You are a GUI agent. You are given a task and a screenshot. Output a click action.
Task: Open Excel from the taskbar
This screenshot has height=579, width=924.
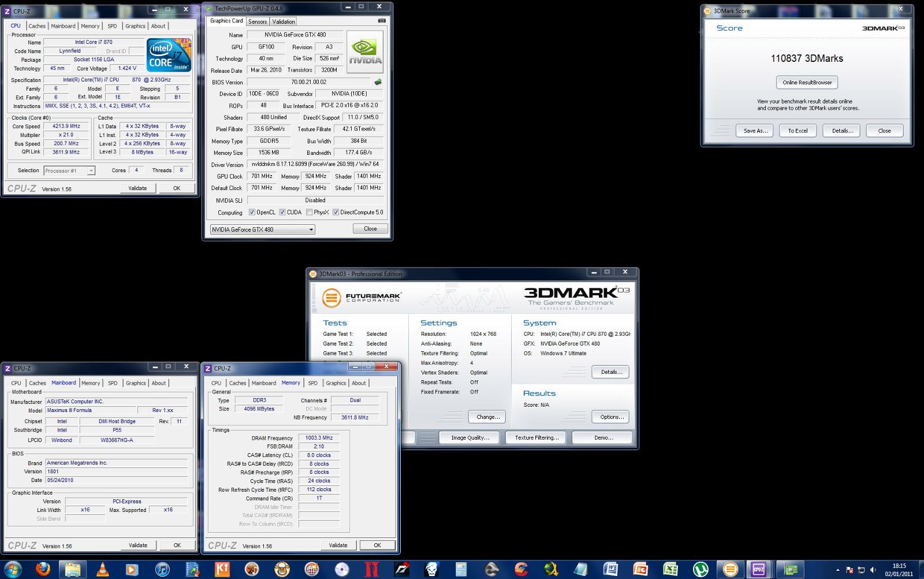(670, 569)
